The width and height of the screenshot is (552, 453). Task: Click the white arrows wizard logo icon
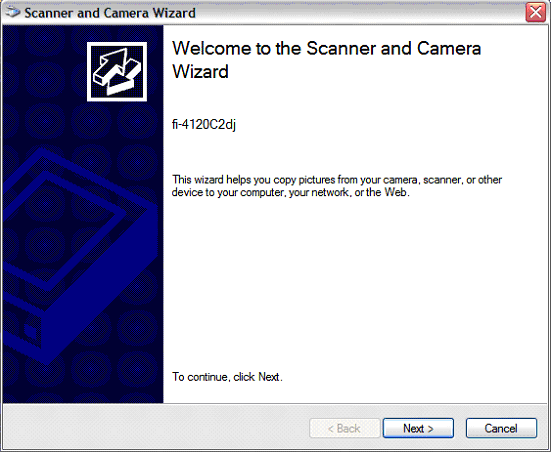click(117, 72)
